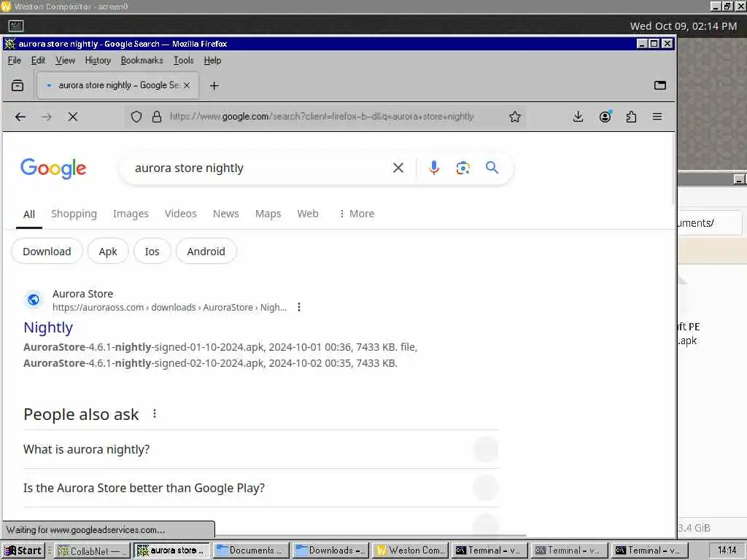Switch to Videos results tab
747x560 pixels.
coord(181,214)
